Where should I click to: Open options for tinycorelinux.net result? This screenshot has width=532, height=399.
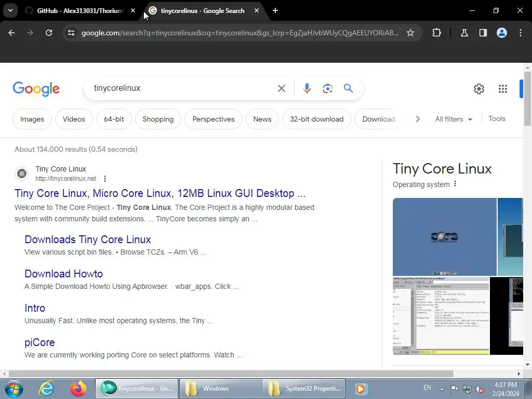(105, 179)
